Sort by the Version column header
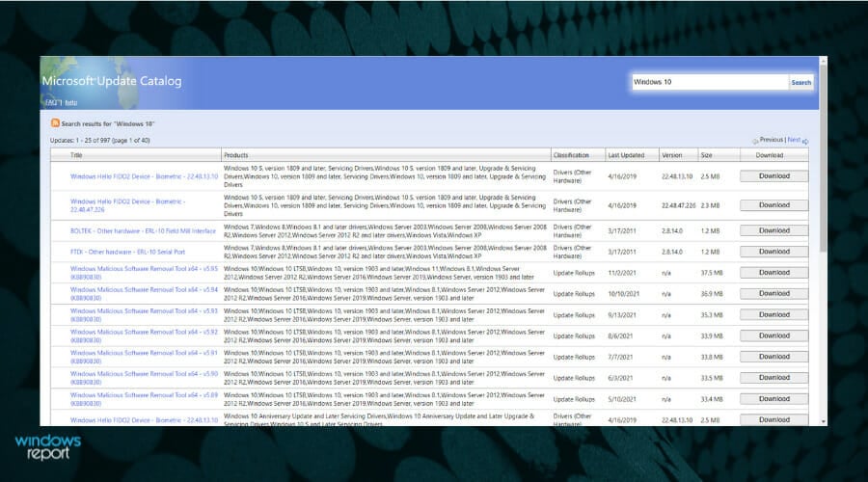This screenshot has height=482, width=868. [x=671, y=155]
